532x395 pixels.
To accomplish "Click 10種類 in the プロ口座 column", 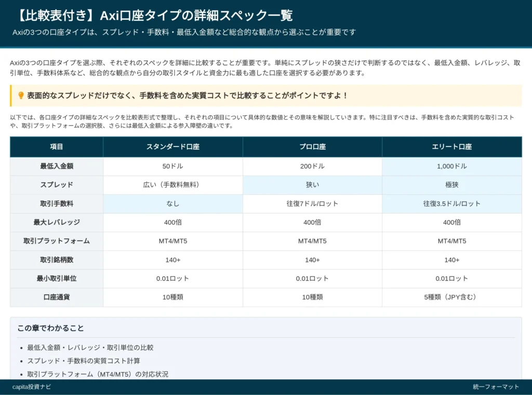I will (312, 297).
